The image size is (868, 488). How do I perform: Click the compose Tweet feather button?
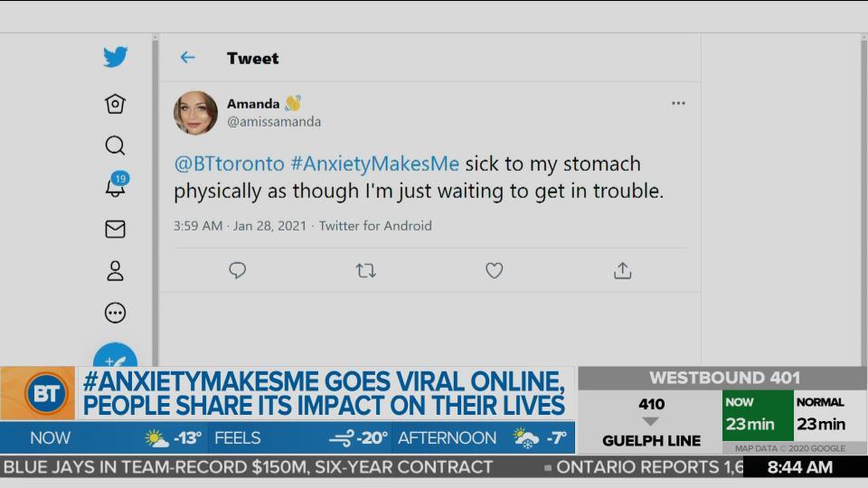tap(115, 355)
